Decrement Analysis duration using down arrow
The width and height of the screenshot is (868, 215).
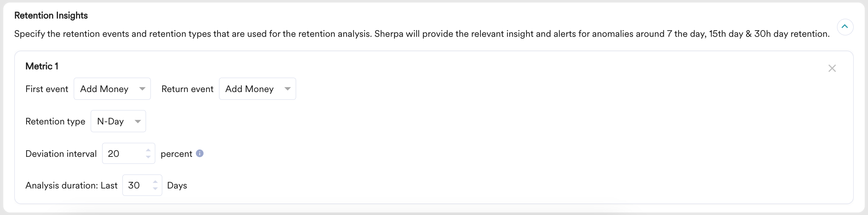(x=155, y=188)
